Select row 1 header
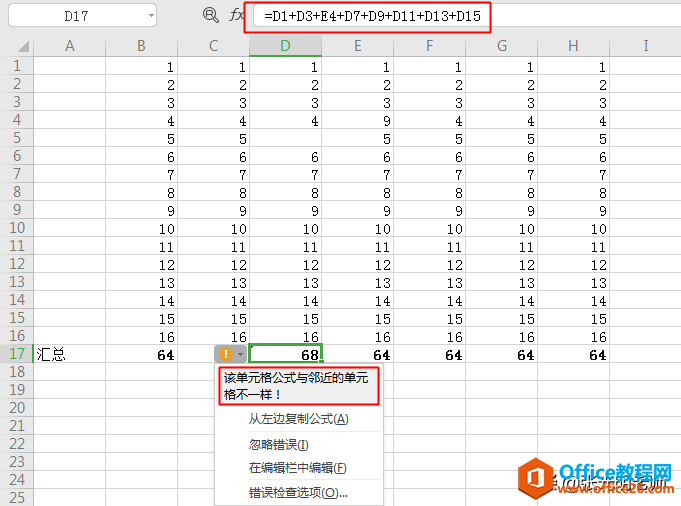681x506 pixels. (x=17, y=66)
